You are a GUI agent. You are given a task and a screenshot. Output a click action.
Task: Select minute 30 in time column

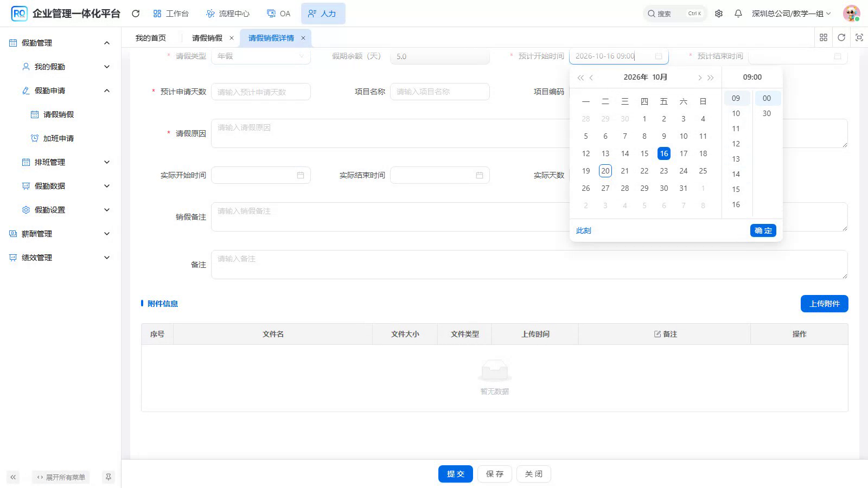(x=767, y=113)
